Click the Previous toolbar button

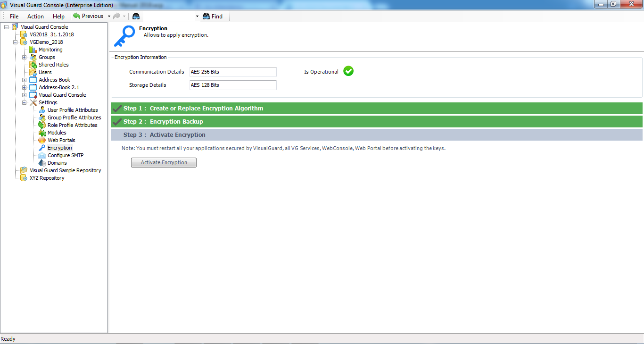tap(89, 16)
